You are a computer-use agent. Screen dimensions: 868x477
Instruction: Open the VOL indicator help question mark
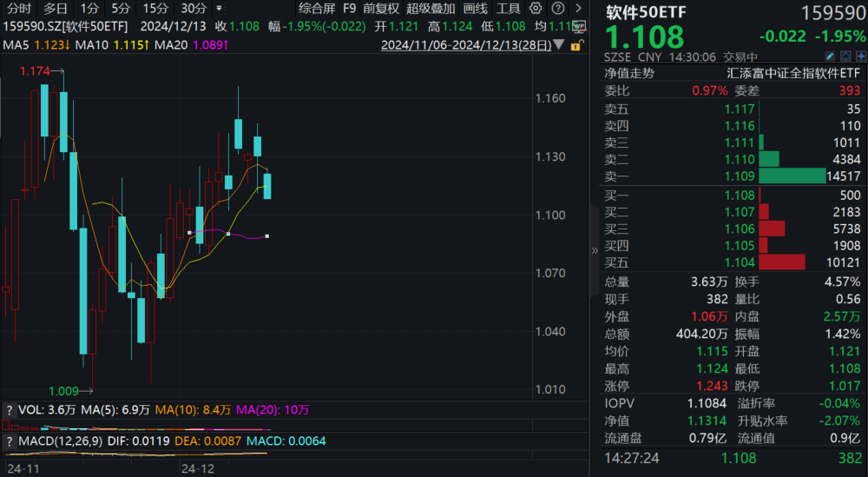tap(9, 410)
